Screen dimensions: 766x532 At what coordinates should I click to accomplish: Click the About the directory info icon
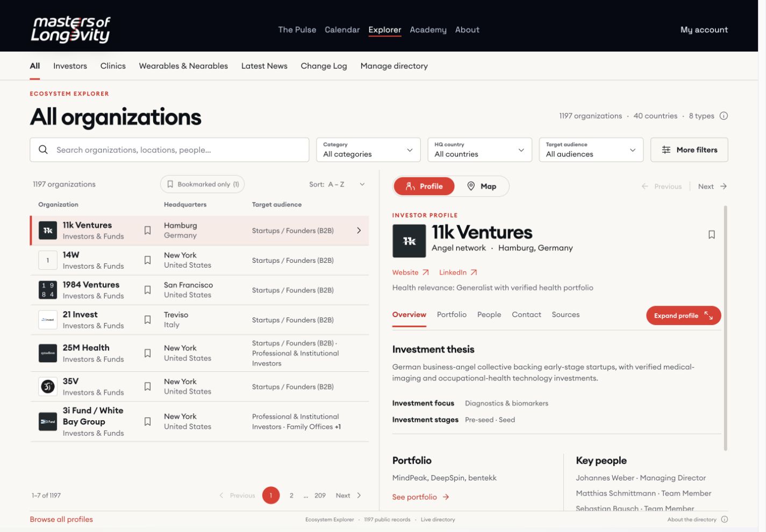(724, 520)
